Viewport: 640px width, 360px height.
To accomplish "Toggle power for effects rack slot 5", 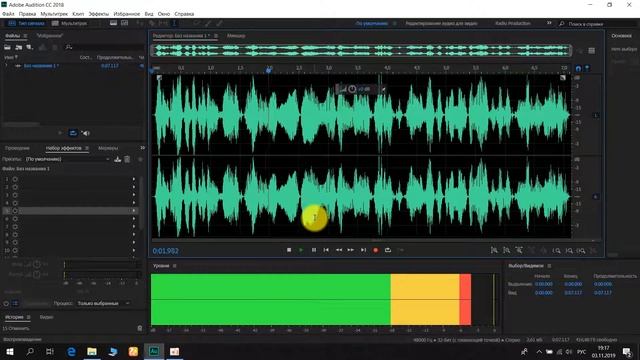I will click(x=15, y=211).
